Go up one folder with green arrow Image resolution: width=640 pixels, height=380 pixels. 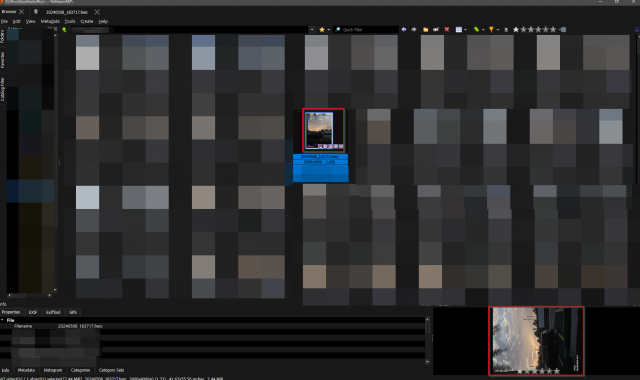(64, 30)
